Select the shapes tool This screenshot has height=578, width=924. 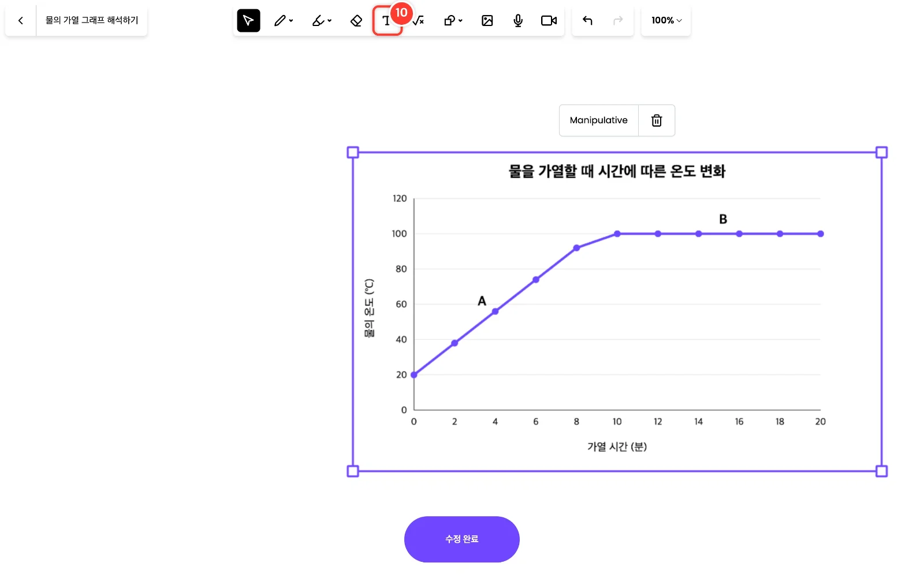click(449, 21)
